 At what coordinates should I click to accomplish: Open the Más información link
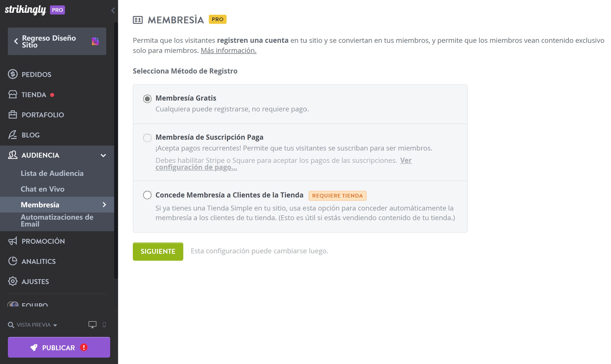[228, 50]
